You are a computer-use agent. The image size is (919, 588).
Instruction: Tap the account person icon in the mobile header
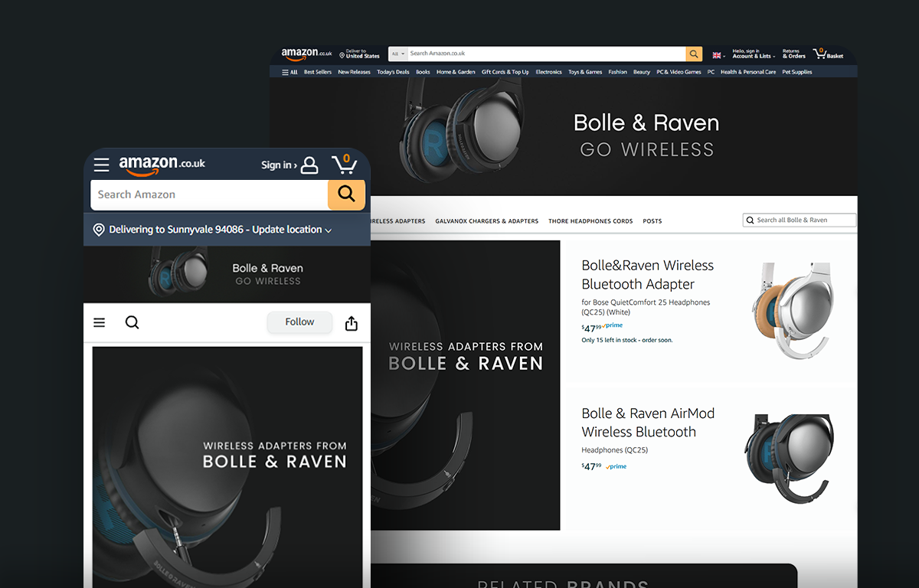pyautogui.click(x=309, y=165)
